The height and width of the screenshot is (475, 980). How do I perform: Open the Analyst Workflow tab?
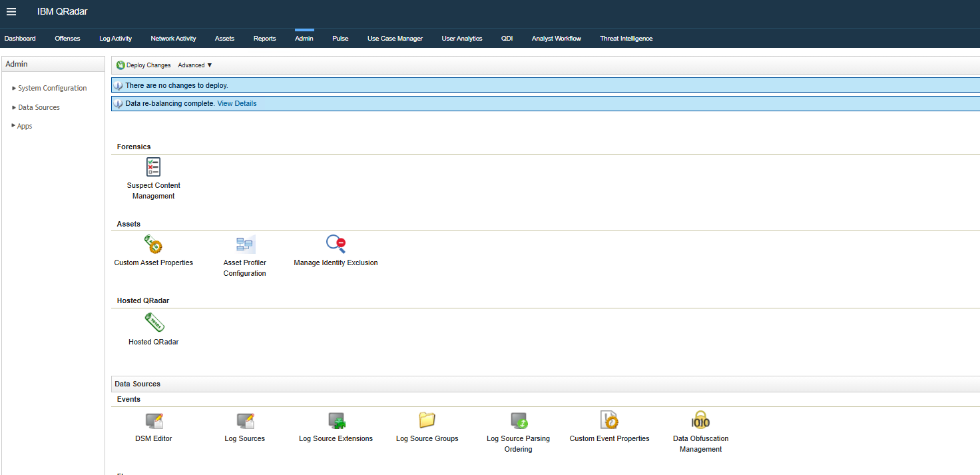tap(557, 39)
